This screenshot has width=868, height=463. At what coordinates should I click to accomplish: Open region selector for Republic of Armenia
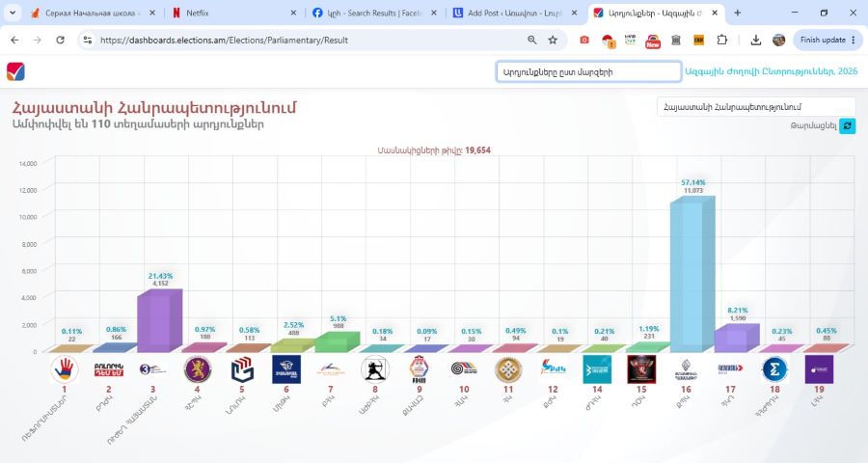756,107
